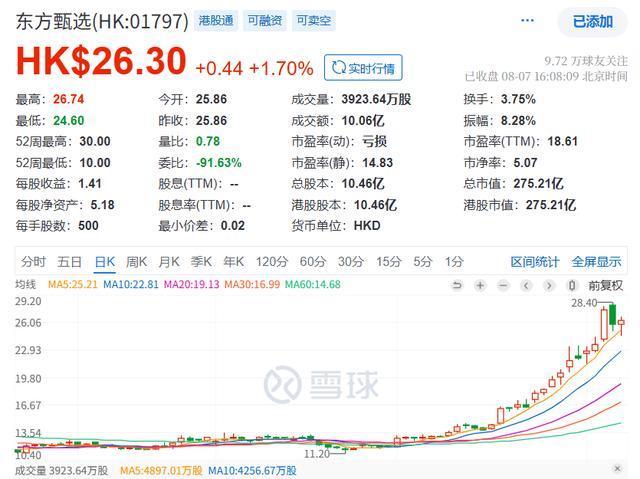Move chart left with left arrow icon
Screen dimensions: 640x479
[526, 285]
